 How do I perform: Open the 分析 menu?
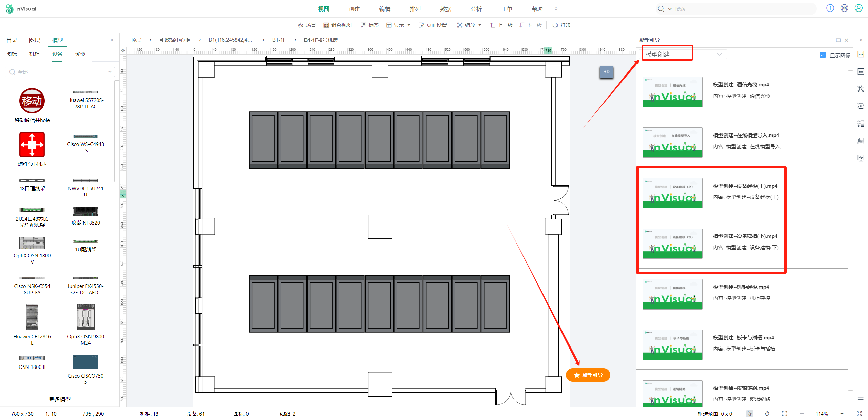[x=476, y=9]
